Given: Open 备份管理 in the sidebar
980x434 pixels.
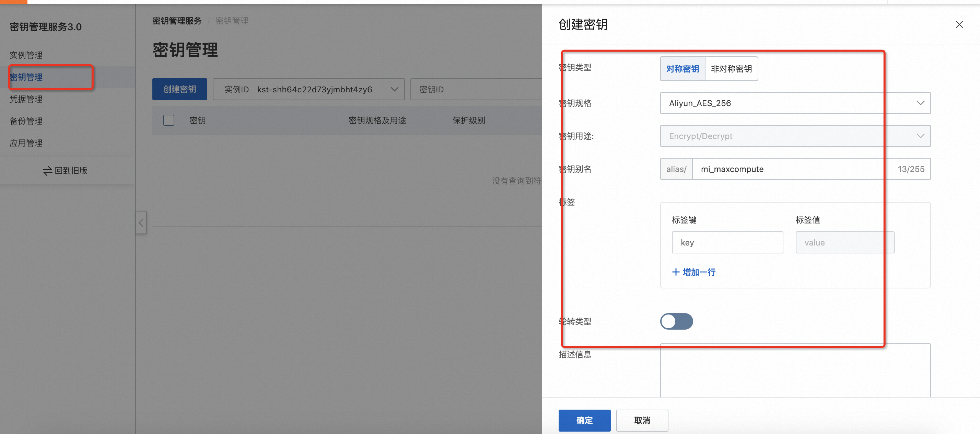Looking at the screenshot, I should click(x=26, y=121).
